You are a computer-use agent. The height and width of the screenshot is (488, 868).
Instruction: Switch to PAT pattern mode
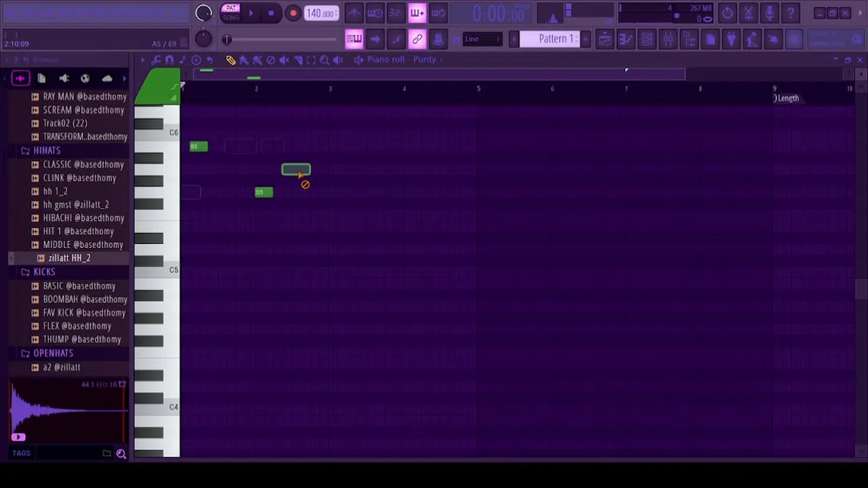click(231, 8)
